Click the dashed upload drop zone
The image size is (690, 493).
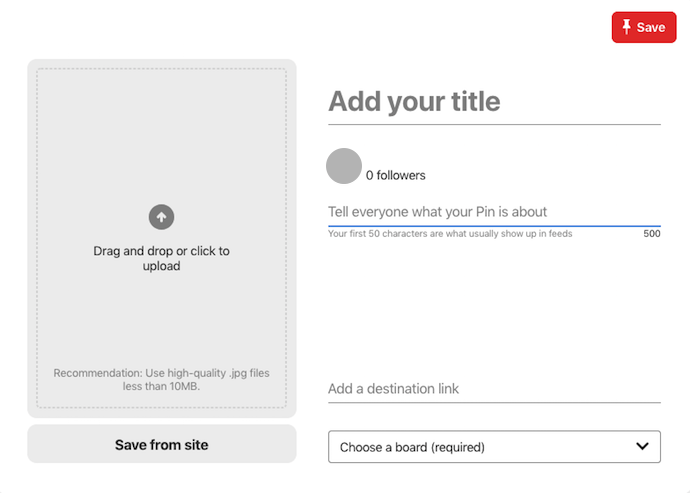[161, 238]
